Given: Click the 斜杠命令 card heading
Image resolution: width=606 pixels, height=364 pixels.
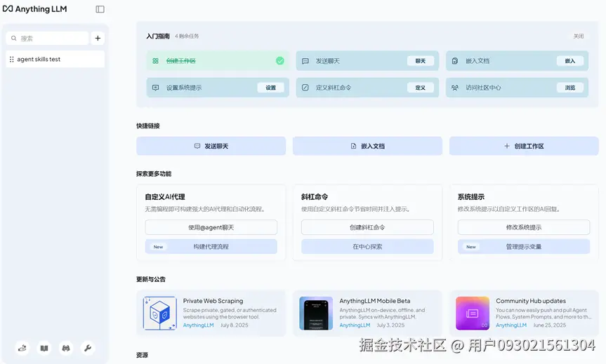Looking at the screenshot, I should (x=315, y=197).
